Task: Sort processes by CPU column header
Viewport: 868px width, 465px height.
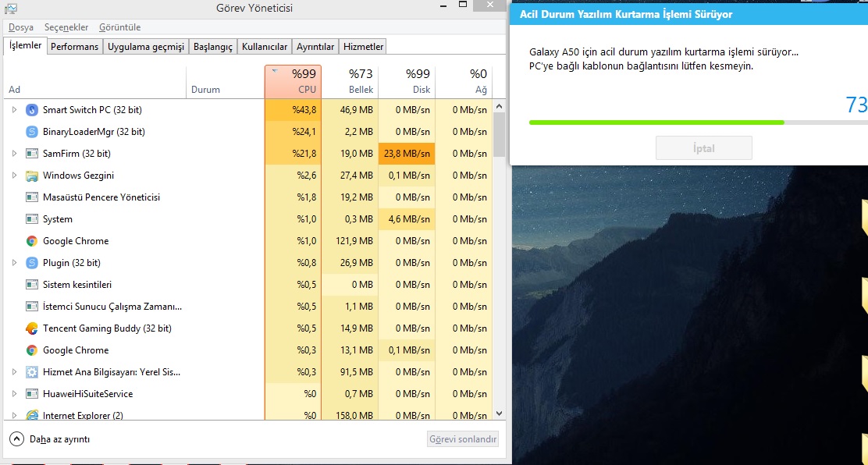Action: (293, 81)
